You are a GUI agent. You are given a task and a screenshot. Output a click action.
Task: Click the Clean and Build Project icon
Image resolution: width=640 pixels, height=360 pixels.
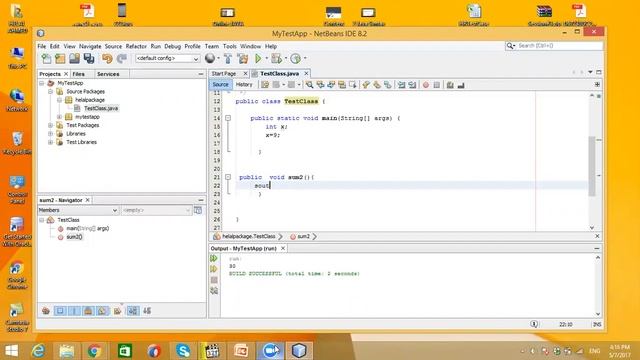tap(243, 58)
